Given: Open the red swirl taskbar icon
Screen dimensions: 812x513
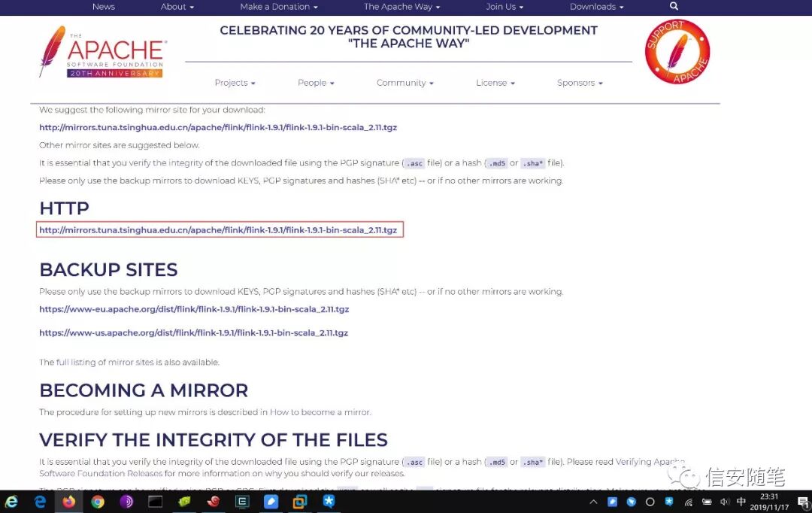Looking at the screenshot, I should tap(214, 502).
